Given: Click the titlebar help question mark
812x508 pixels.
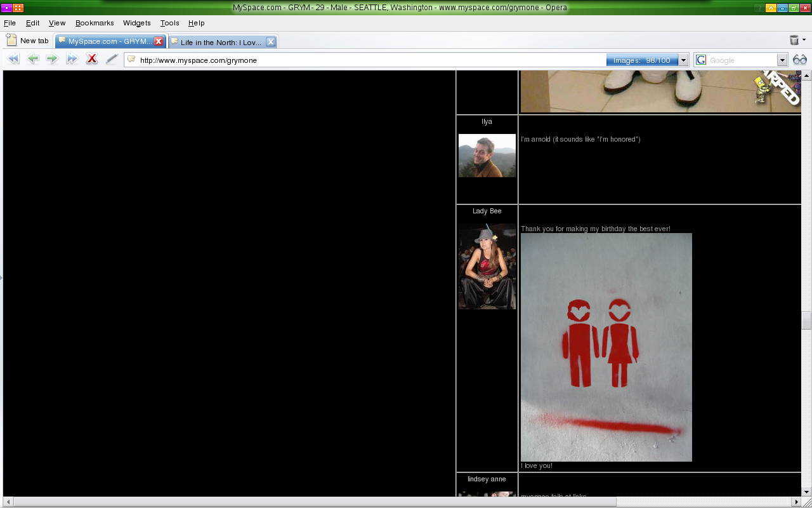Looking at the screenshot, I should (759, 8).
